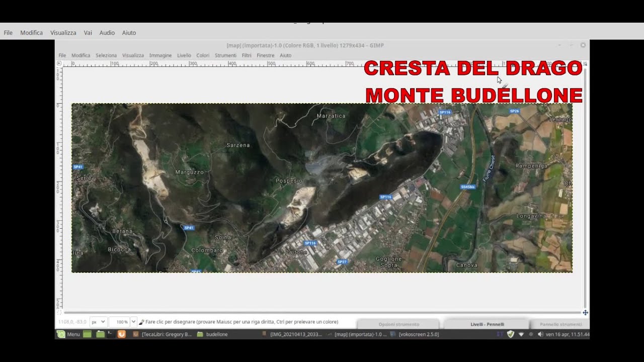The height and width of the screenshot is (362, 644).
Task: Click the Colombaro label on the map image
Action: [207, 250]
